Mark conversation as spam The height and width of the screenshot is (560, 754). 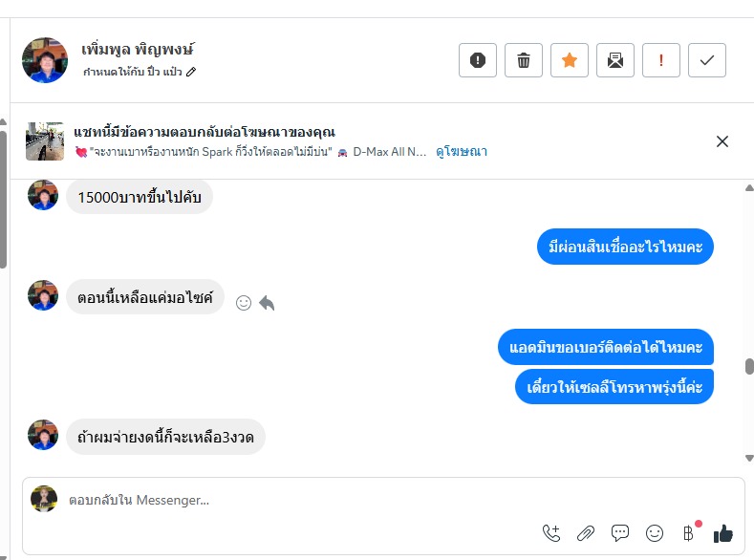point(478,60)
